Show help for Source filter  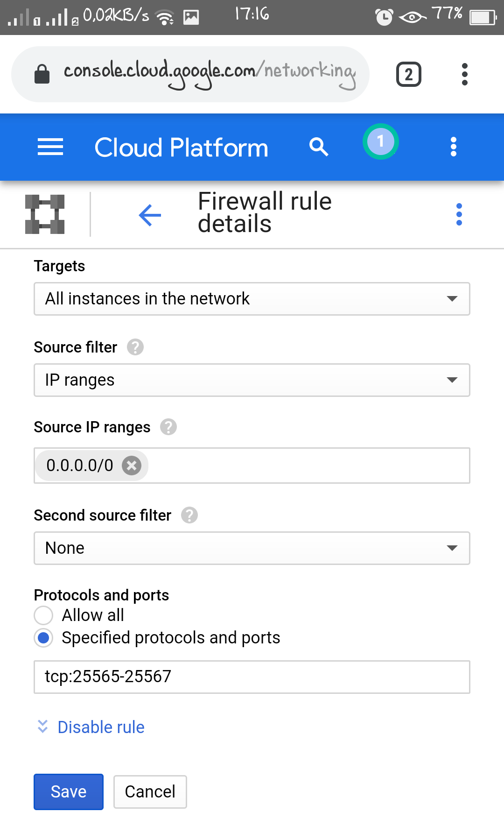pos(135,347)
